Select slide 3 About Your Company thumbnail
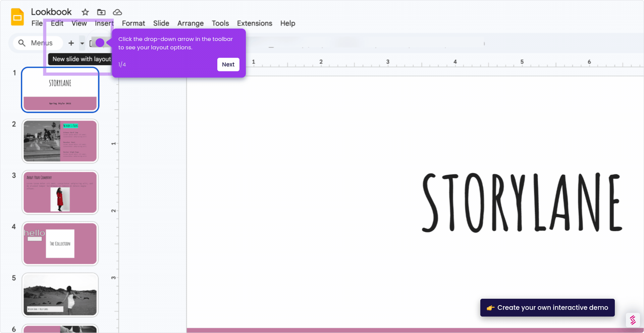The image size is (644, 333). tap(60, 192)
